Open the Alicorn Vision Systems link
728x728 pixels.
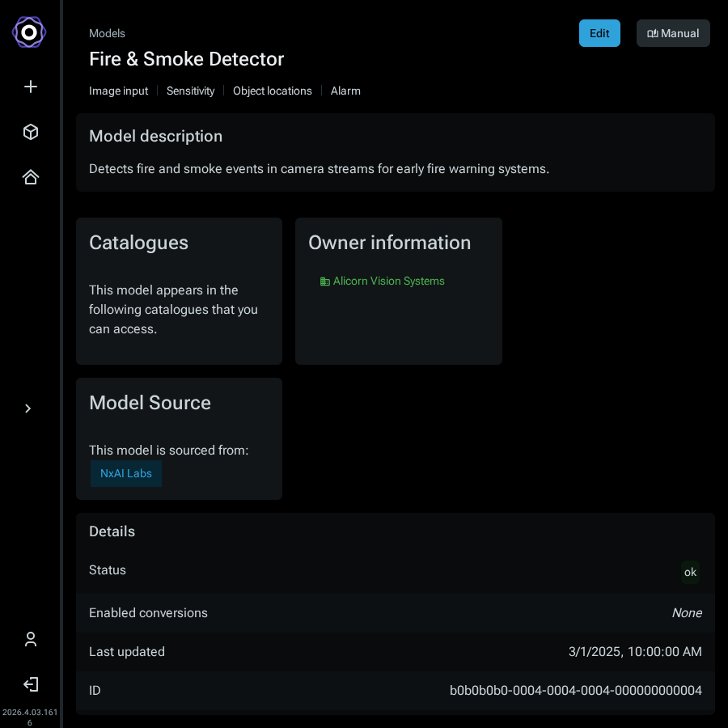tap(388, 281)
